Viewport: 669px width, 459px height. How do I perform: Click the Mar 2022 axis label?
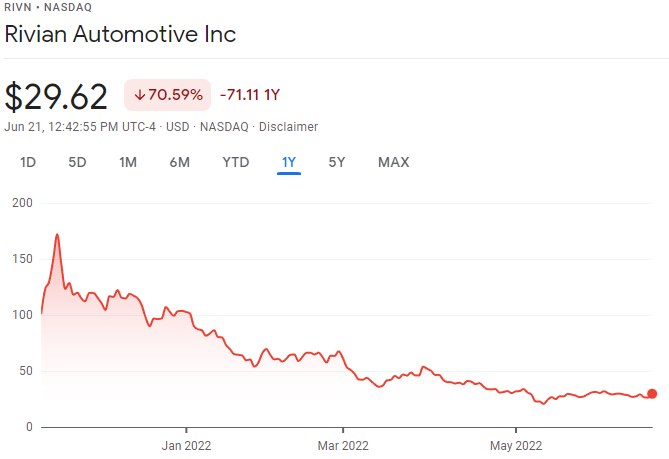coord(343,445)
